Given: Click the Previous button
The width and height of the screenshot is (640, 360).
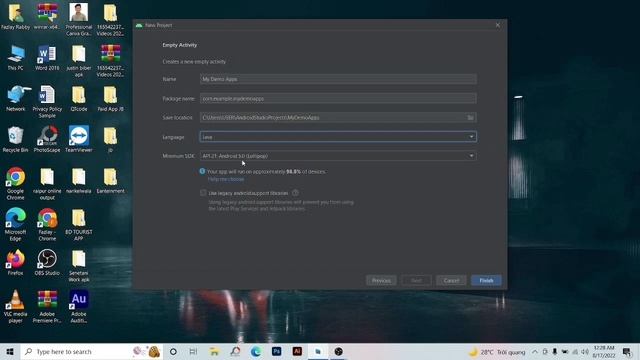Looking at the screenshot, I should (x=381, y=280).
